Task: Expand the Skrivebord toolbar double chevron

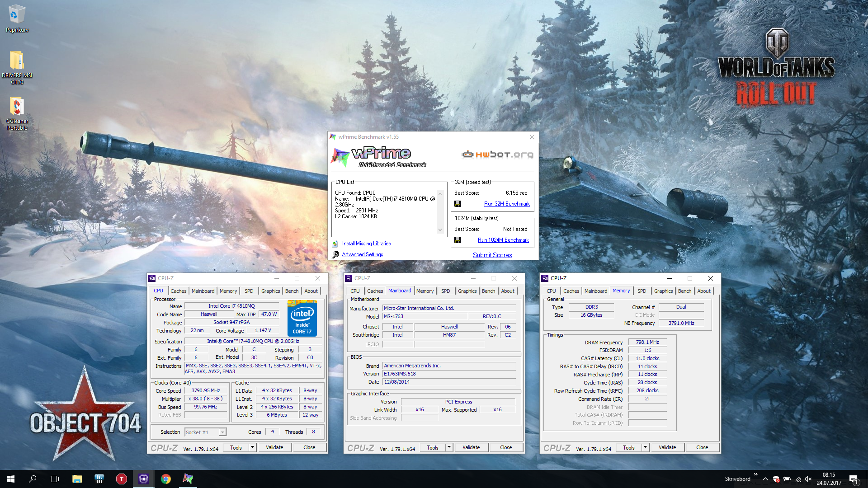Action: 755,474
